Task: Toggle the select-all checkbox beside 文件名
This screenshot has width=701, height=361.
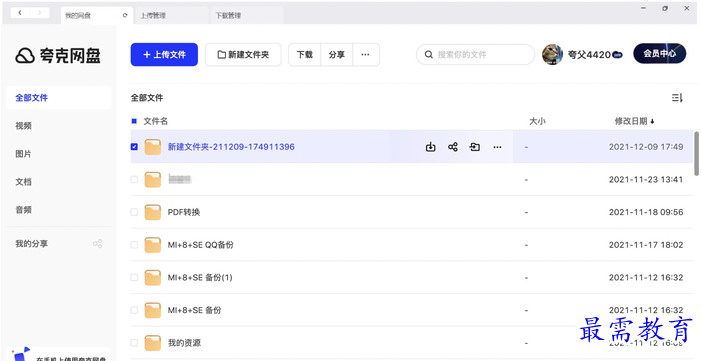Action: (x=134, y=121)
